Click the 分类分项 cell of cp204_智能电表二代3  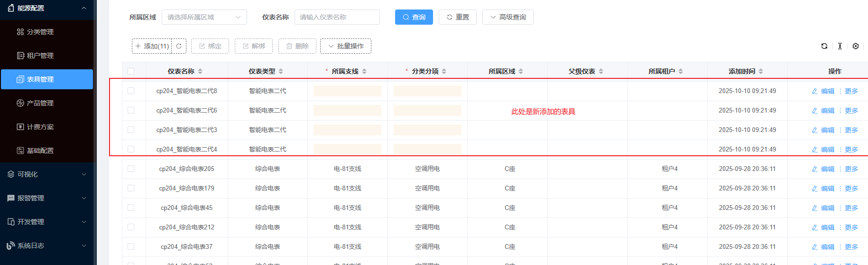[x=427, y=130]
